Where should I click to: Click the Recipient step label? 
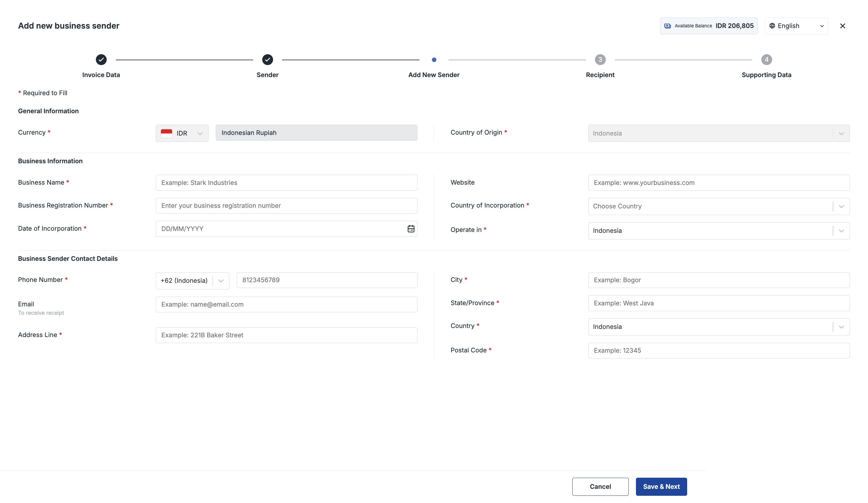(600, 75)
